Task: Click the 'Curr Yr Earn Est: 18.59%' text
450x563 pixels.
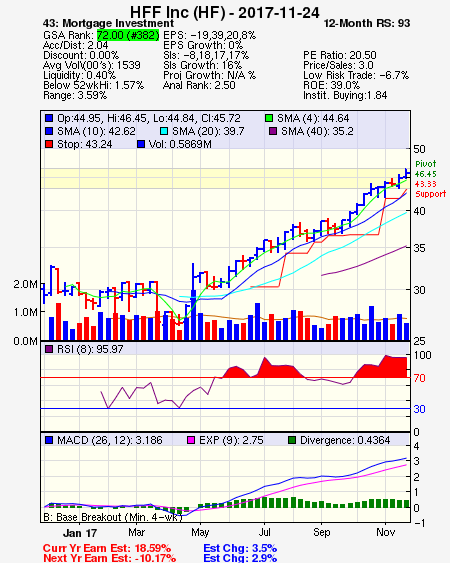Action: point(107,549)
